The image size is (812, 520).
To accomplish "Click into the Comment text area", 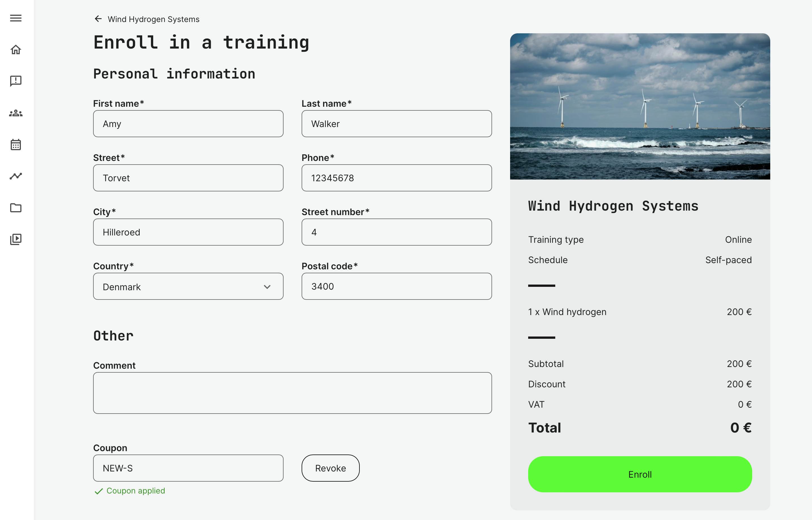I will (292, 393).
